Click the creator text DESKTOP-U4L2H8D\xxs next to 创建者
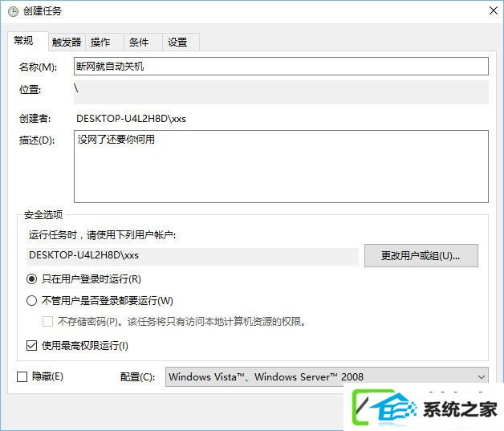Screen dimensions: 504x431 point(131,119)
